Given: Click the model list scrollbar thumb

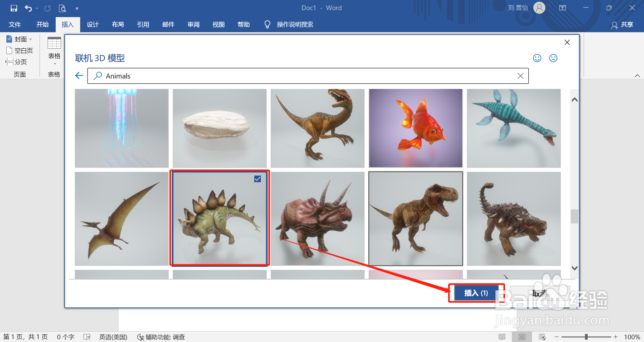Looking at the screenshot, I should [x=575, y=216].
